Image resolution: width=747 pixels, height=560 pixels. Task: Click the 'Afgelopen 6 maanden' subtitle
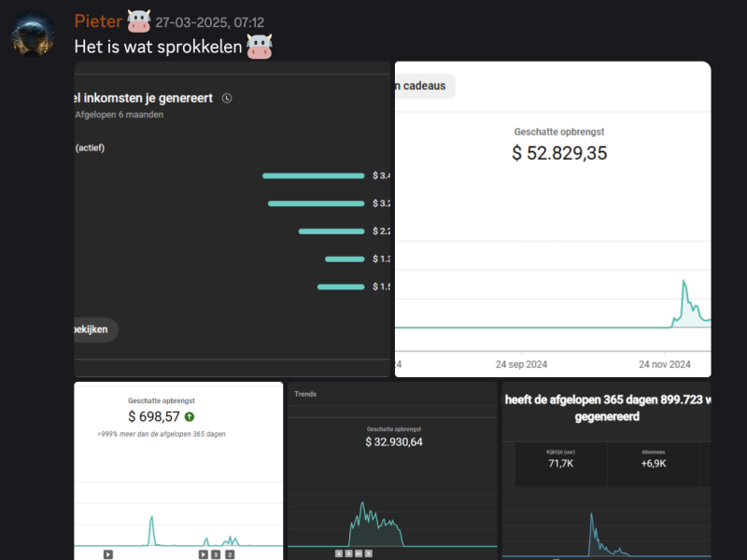[x=120, y=115]
